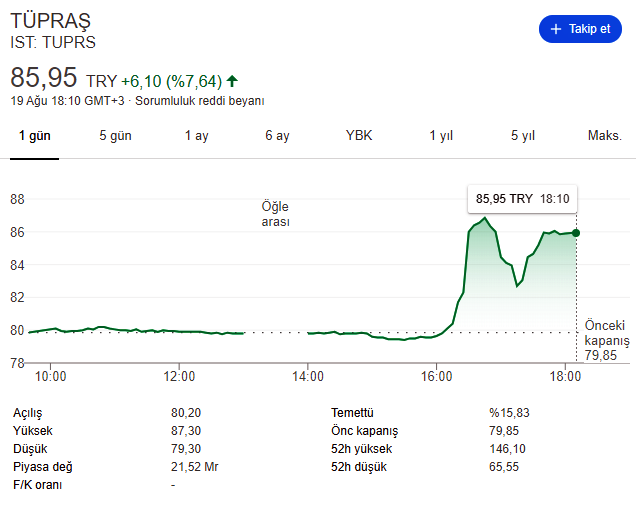Open the 5 yıl chart tab

522,136
